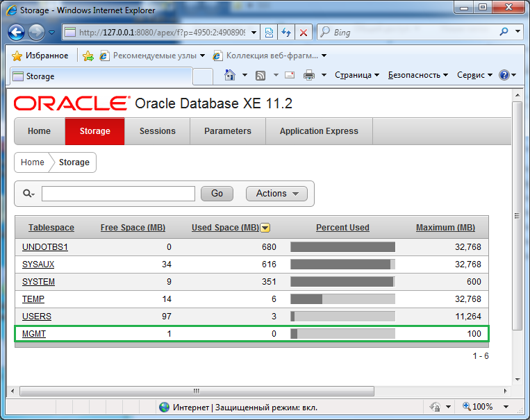This screenshot has height=420, width=530.
Task: Click the Print printer icon
Action: (x=309, y=75)
